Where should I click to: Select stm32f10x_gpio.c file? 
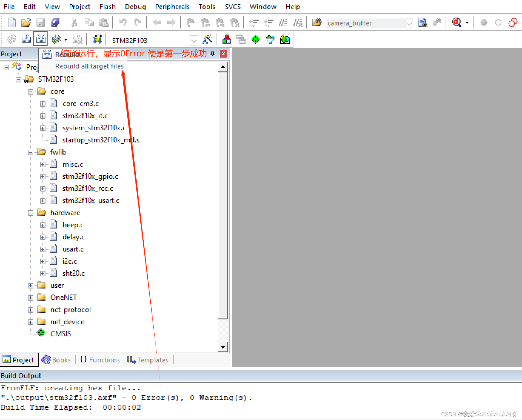90,176
